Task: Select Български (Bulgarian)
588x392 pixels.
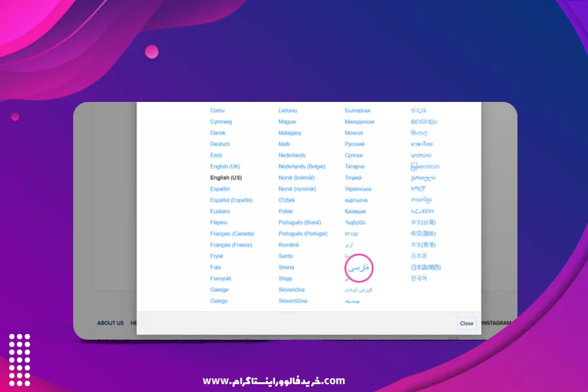Action: [x=357, y=110]
